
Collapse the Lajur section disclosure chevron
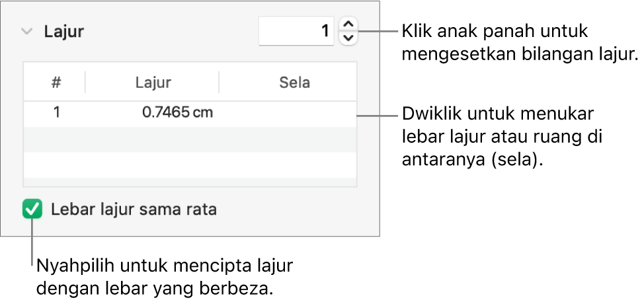click(x=27, y=31)
